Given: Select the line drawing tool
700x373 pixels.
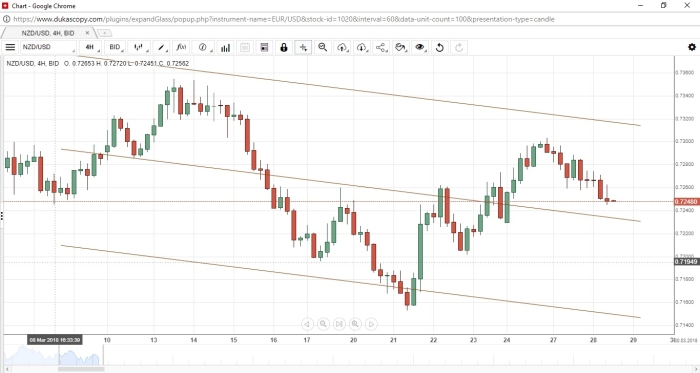Looking at the screenshot, I should coord(162,47).
